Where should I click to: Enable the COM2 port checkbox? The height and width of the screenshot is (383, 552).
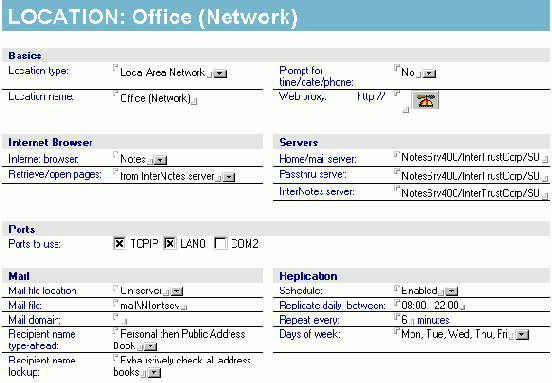(x=220, y=243)
